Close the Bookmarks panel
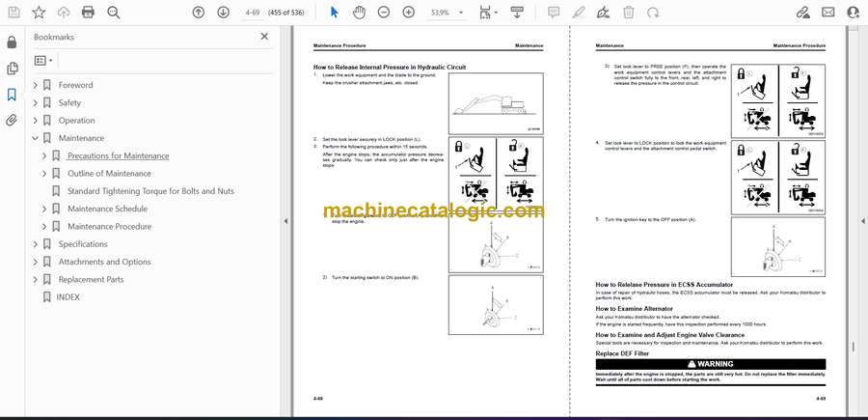This screenshot has height=420, width=868. (264, 37)
